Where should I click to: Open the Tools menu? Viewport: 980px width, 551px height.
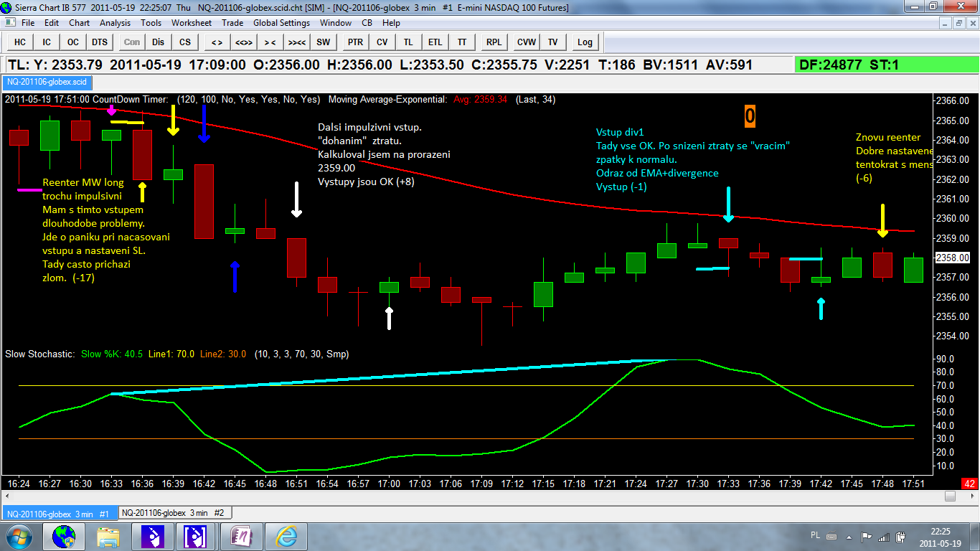pyautogui.click(x=151, y=23)
